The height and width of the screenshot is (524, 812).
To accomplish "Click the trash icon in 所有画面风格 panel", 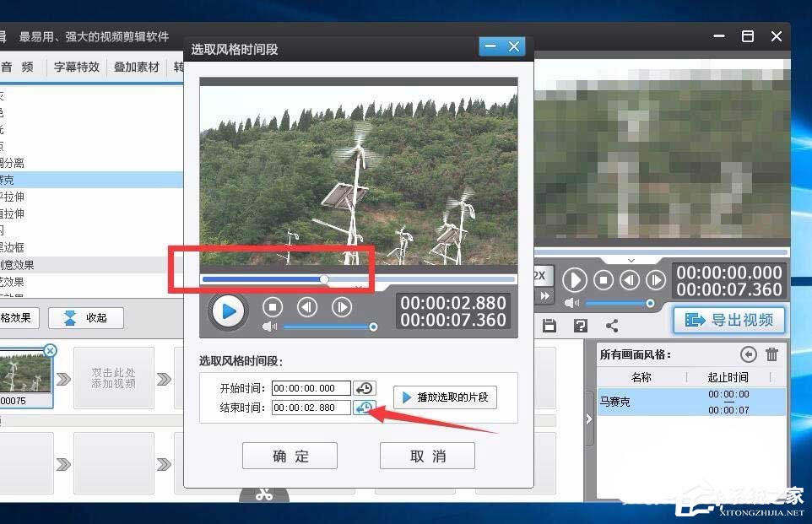I will [x=771, y=355].
